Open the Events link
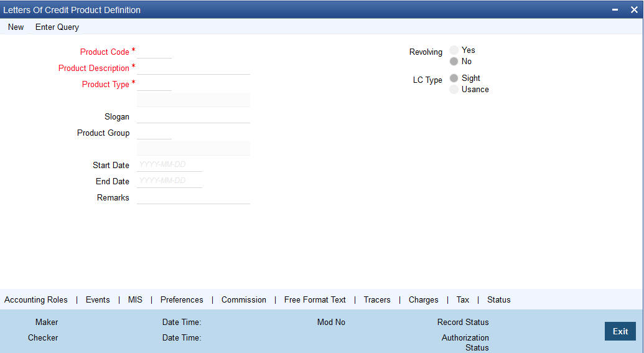 tap(98, 299)
